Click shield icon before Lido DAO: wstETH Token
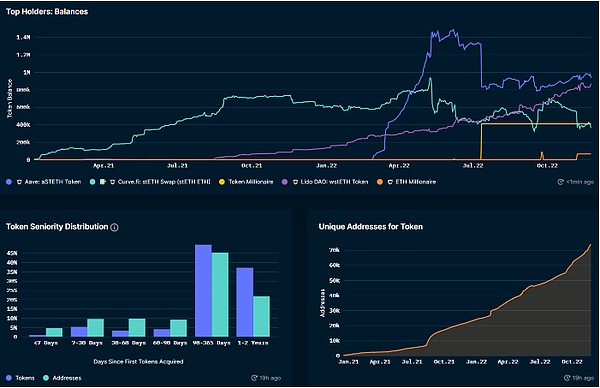 [295, 182]
